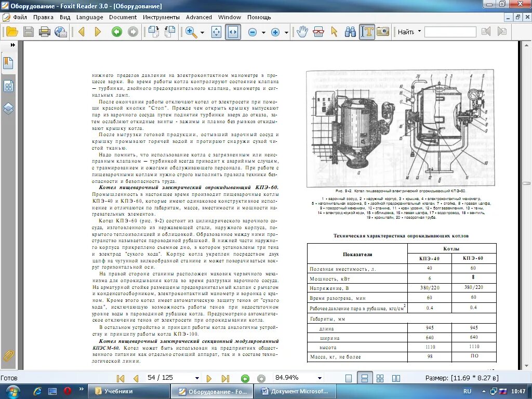
Task: Expand the navigation panel with double arrows
Action: 13,45
